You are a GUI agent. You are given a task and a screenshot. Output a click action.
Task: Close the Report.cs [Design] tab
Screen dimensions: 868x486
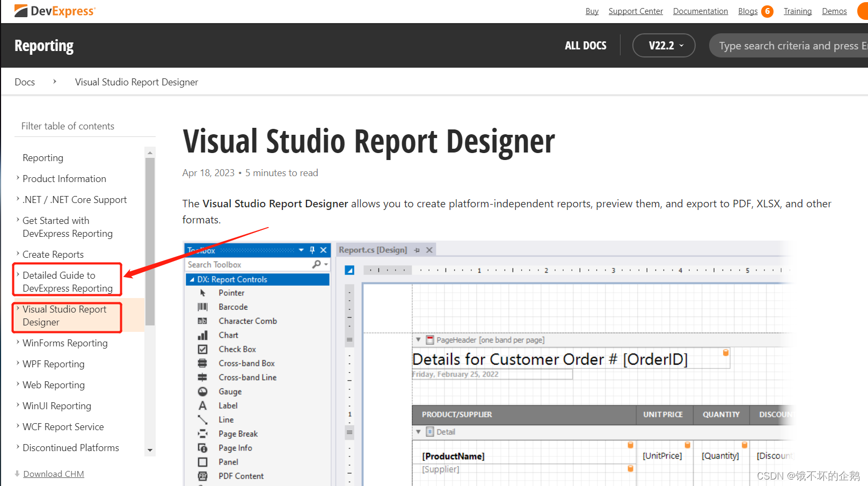pyautogui.click(x=429, y=250)
